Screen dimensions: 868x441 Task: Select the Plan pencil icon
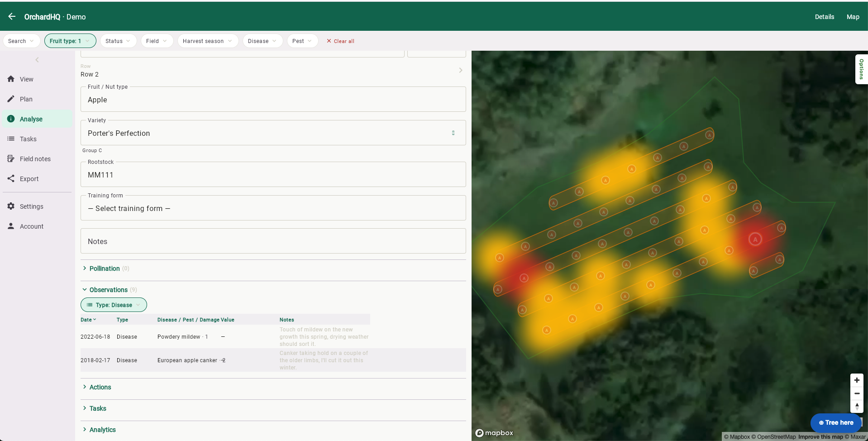tap(11, 99)
